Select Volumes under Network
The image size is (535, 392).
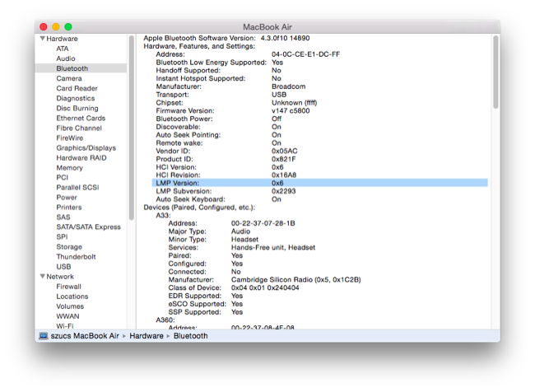(70, 306)
